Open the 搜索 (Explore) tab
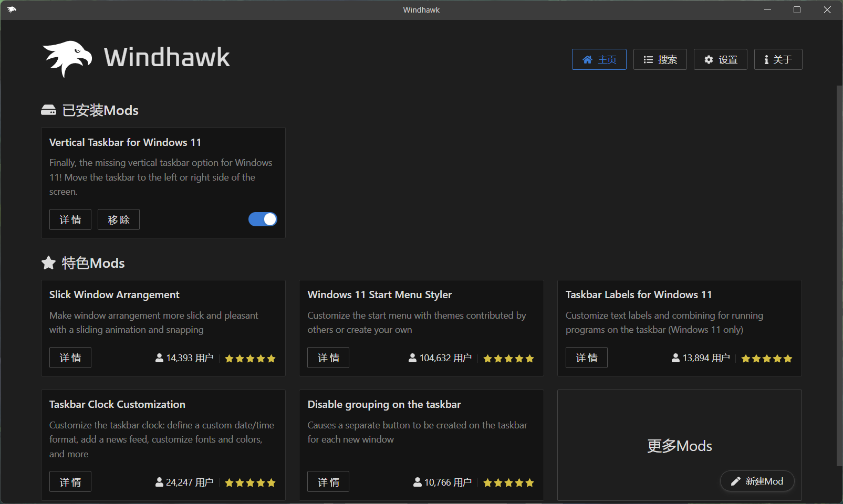The width and height of the screenshot is (843, 504). 660,59
